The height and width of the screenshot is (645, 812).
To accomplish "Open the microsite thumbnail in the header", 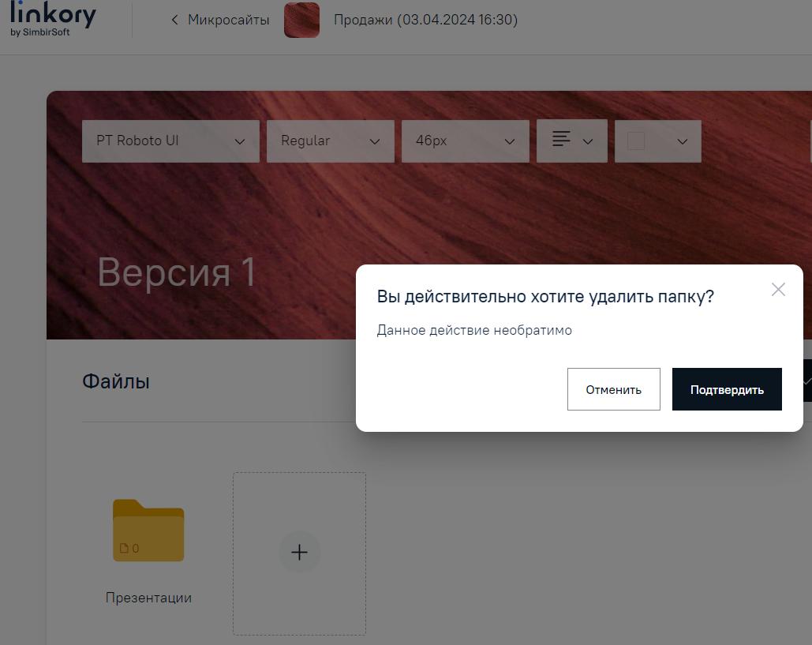I will [x=301, y=20].
